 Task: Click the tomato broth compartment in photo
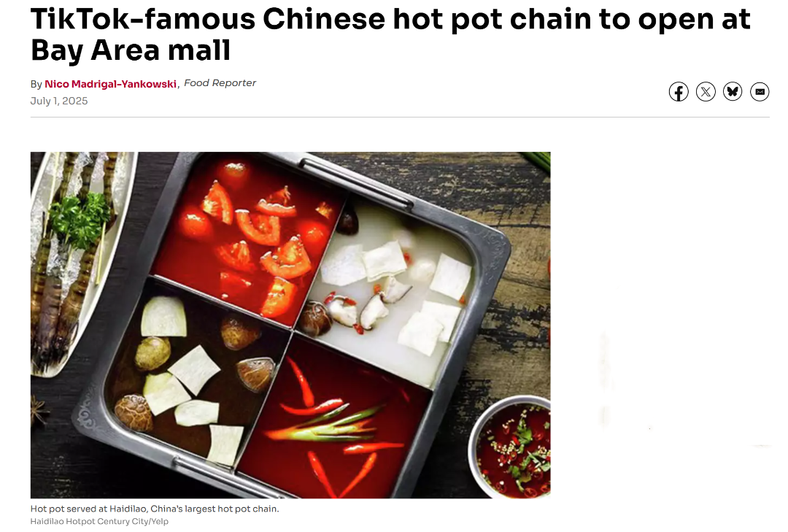249,239
